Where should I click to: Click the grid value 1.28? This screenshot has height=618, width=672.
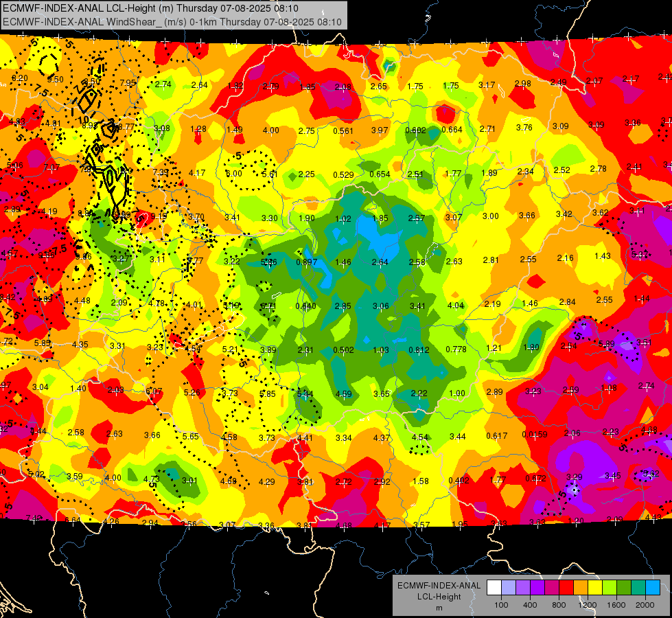pyautogui.click(x=198, y=129)
